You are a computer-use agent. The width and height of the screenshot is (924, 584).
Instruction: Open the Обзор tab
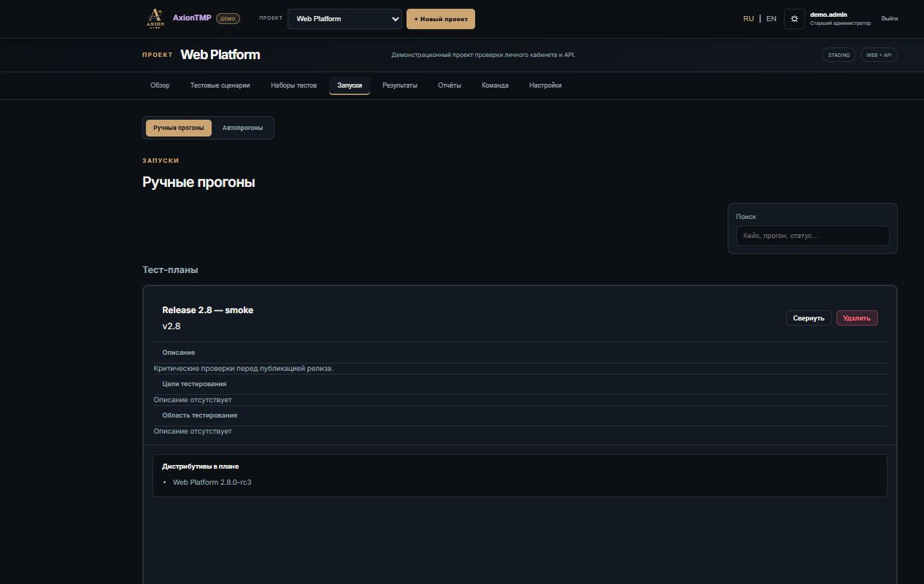(x=160, y=85)
